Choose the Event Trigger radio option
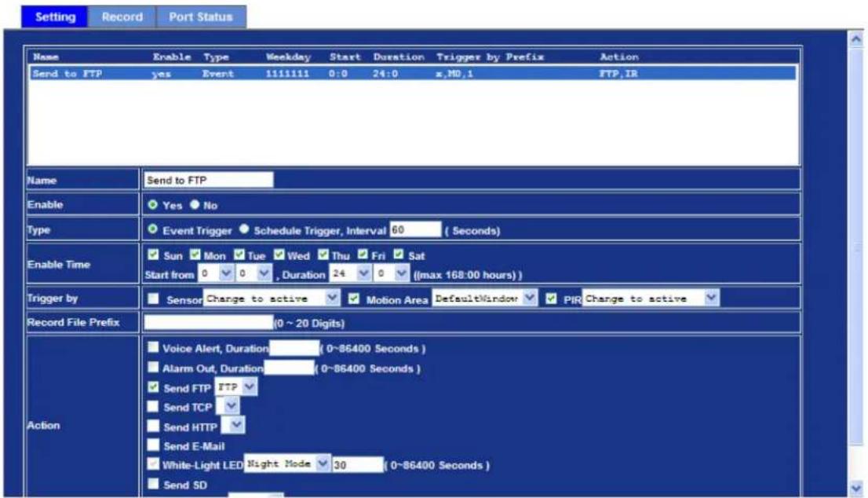 pyautogui.click(x=153, y=229)
